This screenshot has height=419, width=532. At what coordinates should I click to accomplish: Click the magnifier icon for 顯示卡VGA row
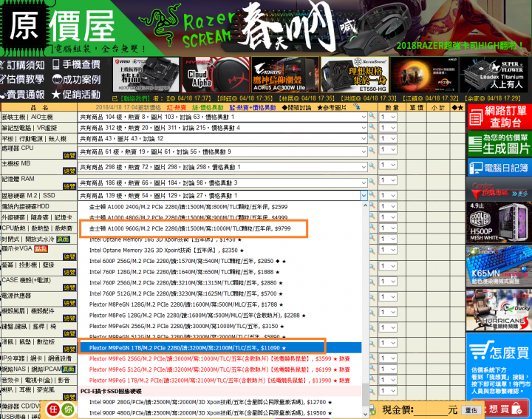click(372, 251)
